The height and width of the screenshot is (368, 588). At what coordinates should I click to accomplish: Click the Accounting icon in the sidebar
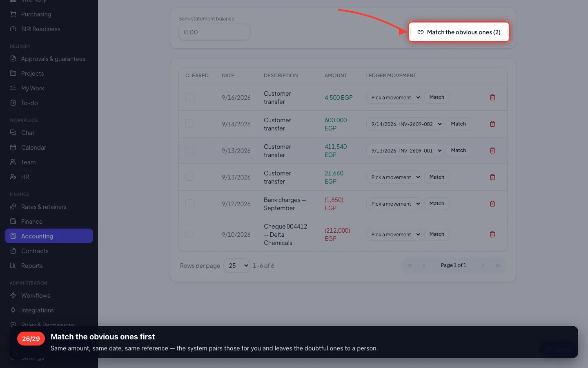click(x=13, y=236)
